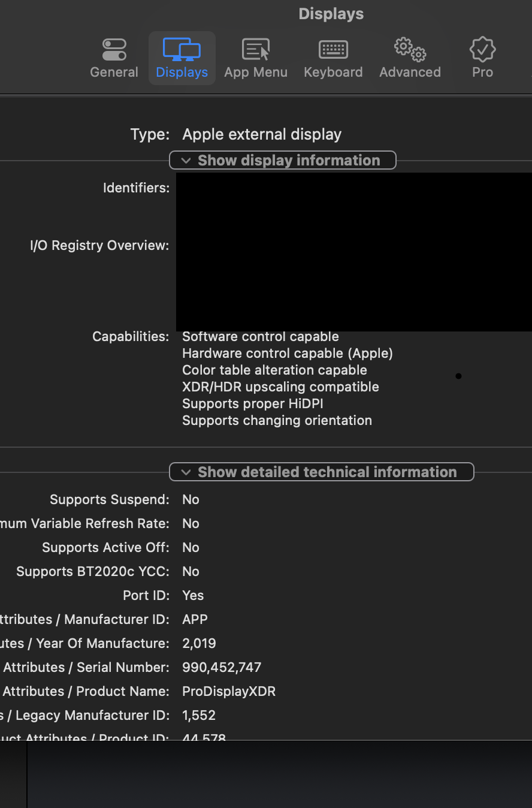The image size is (532, 808).
Task: Click the Port ID label
Action: (x=146, y=595)
